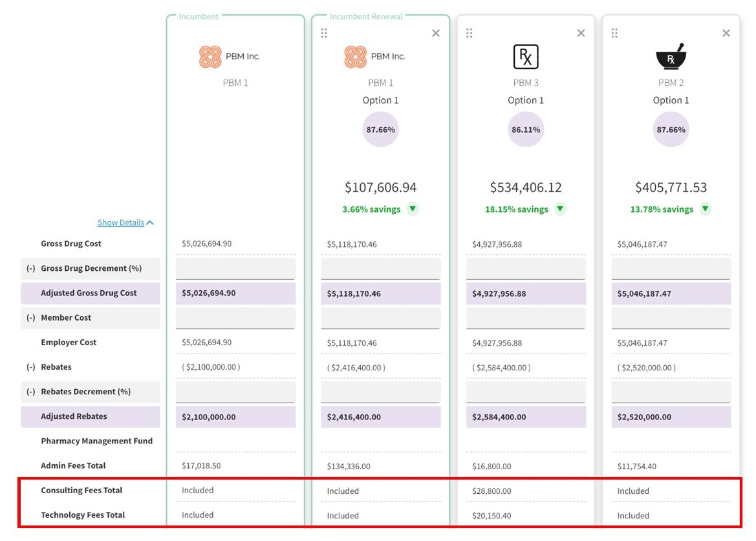Collapse details using the Show Details chevron
756x541 pixels.
149,222
